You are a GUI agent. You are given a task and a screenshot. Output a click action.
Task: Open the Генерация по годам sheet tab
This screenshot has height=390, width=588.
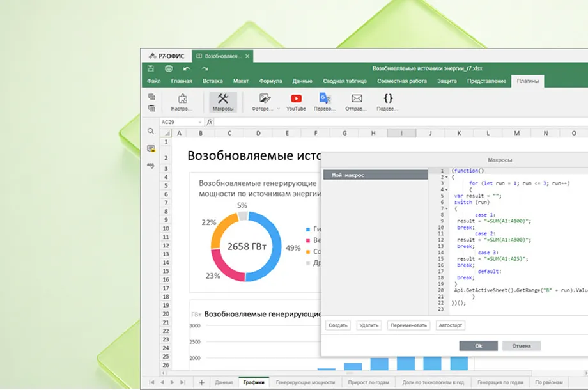pyautogui.click(x=500, y=382)
